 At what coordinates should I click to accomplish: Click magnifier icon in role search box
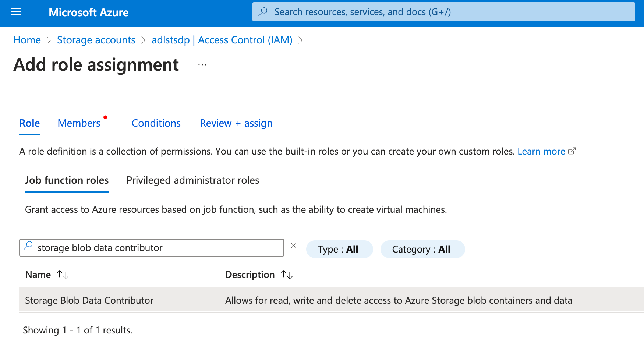point(28,246)
